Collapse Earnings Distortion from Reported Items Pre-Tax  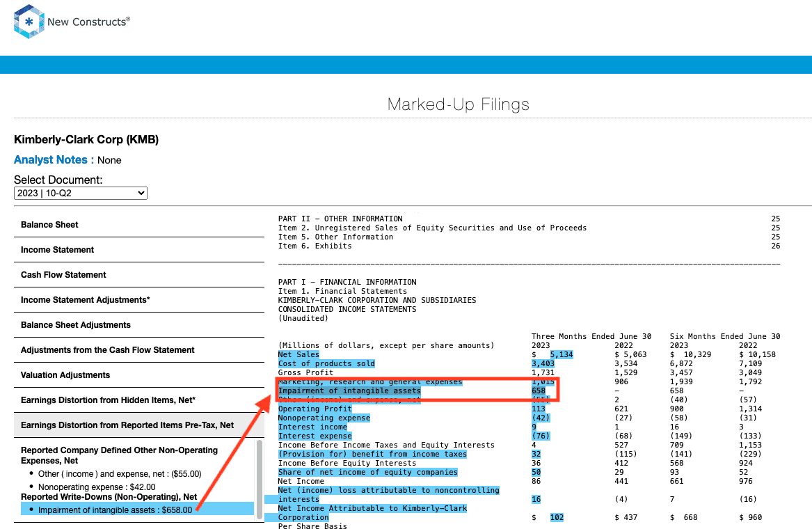pos(138,425)
